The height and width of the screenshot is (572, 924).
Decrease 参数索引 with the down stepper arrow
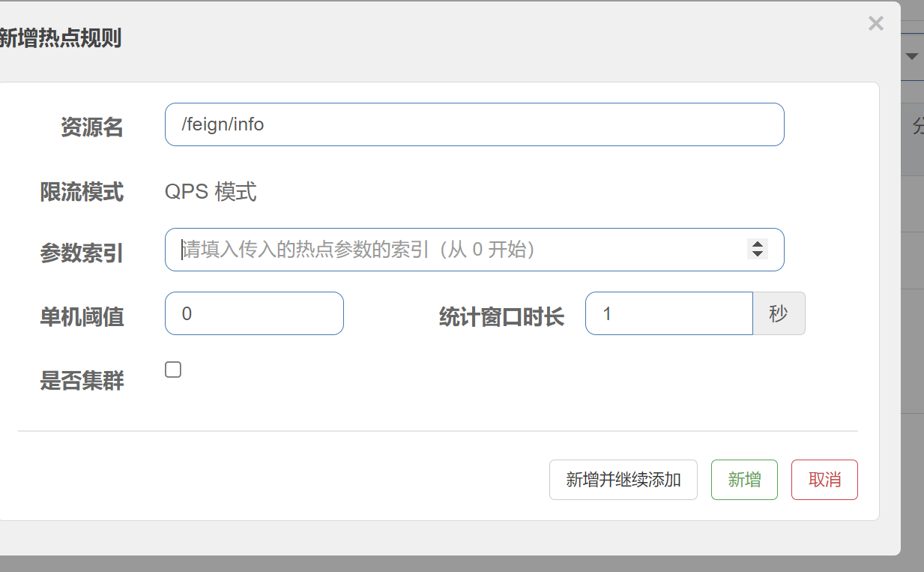click(758, 254)
